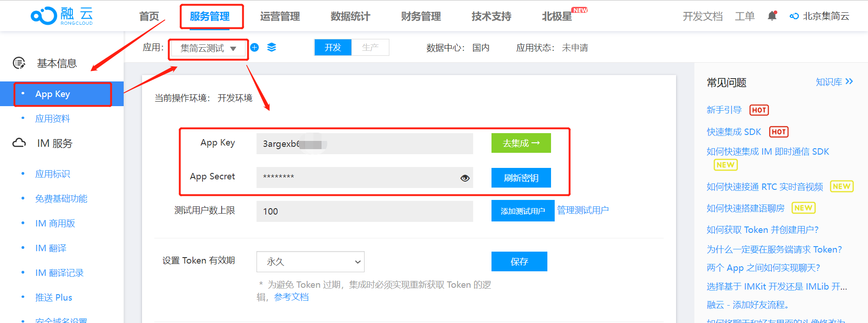Open 工单 link
The image size is (868, 323).
(745, 16)
